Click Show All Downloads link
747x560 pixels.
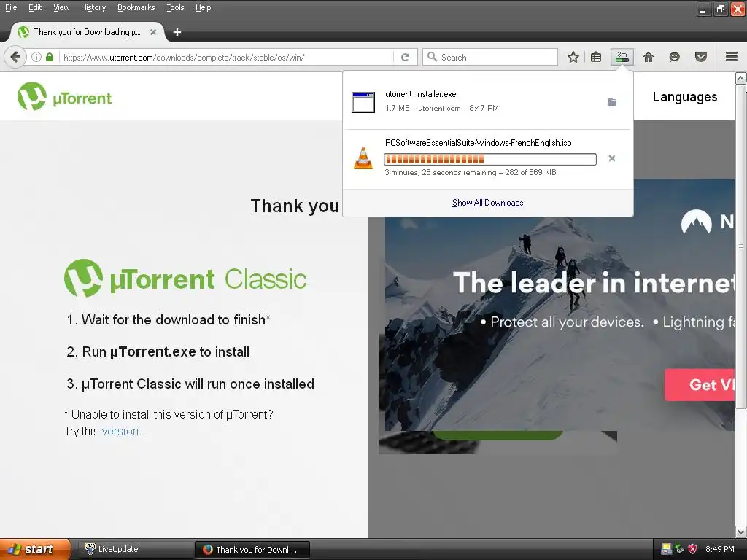pyautogui.click(x=487, y=203)
